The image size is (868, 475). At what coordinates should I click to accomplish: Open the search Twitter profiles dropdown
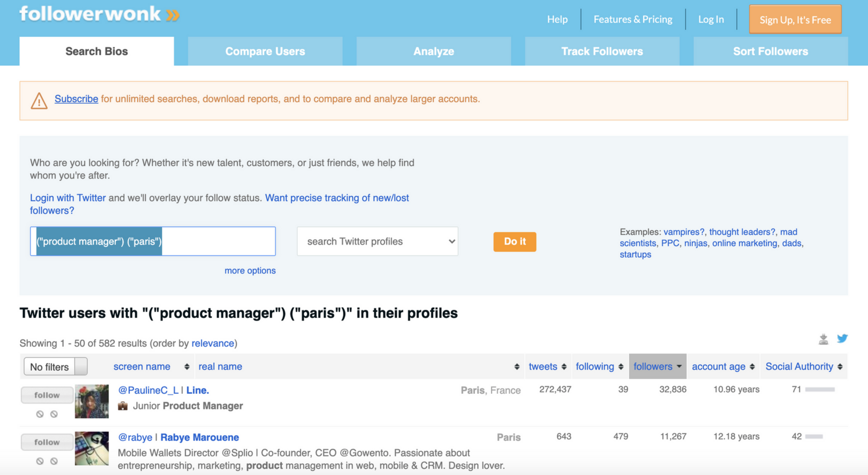(x=377, y=241)
